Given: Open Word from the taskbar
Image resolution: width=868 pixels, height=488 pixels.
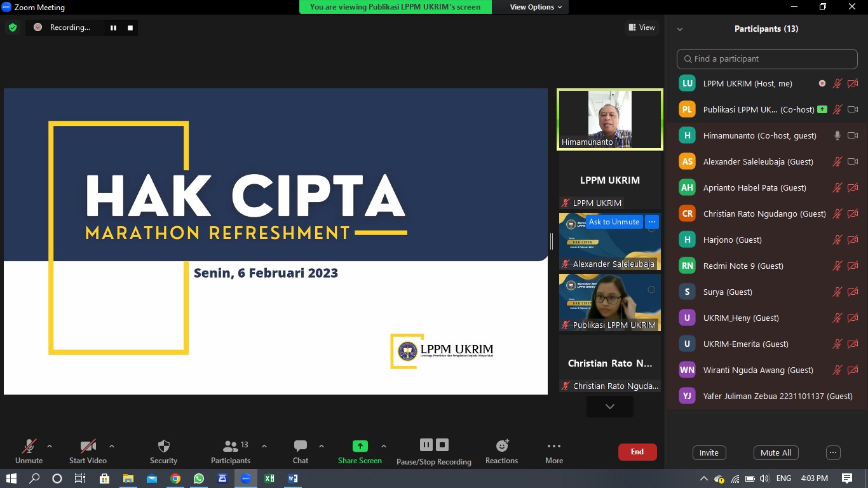Looking at the screenshot, I should click(x=293, y=478).
